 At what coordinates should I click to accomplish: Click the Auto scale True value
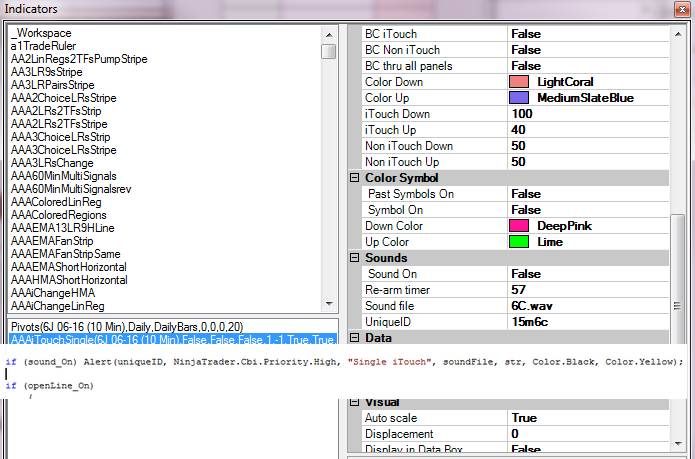588,418
